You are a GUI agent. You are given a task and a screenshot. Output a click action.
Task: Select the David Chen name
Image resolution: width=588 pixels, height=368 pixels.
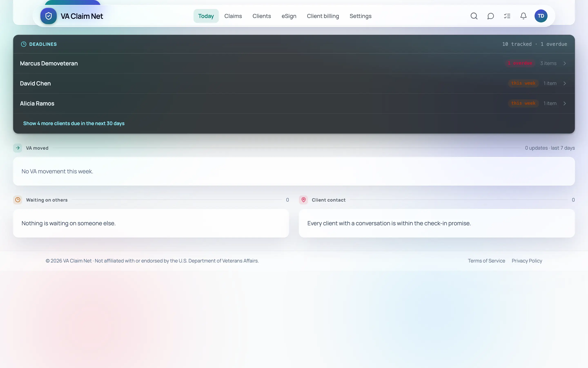(x=35, y=83)
